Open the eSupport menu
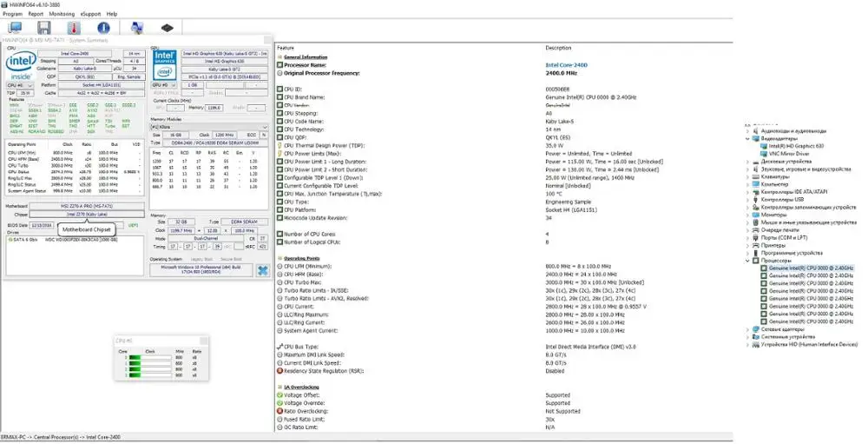This screenshot has width=868, height=444. tap(91, 14)
